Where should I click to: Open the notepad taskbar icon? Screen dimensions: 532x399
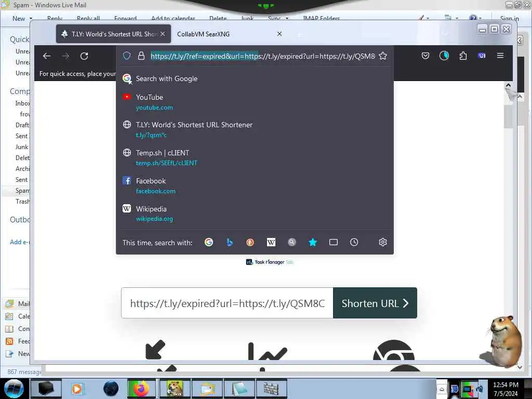click(239, 389)
